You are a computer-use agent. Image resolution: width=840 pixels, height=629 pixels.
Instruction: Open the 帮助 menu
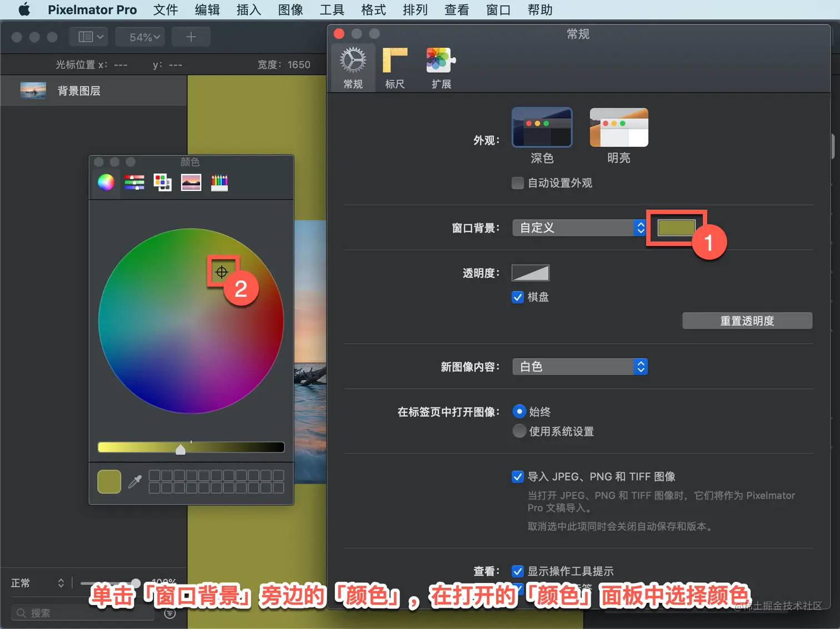pos(540,9)
